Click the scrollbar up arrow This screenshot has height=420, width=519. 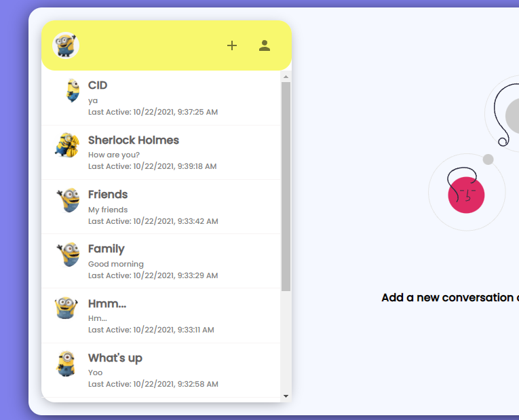coord(286,76)
